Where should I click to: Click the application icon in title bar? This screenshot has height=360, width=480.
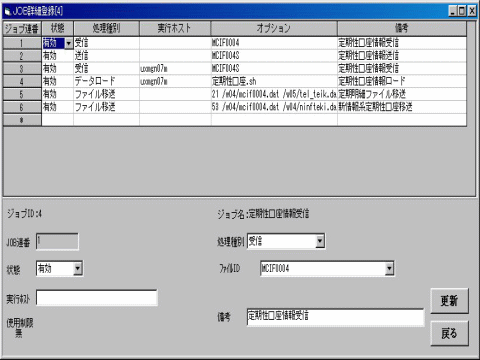[7, 12]
